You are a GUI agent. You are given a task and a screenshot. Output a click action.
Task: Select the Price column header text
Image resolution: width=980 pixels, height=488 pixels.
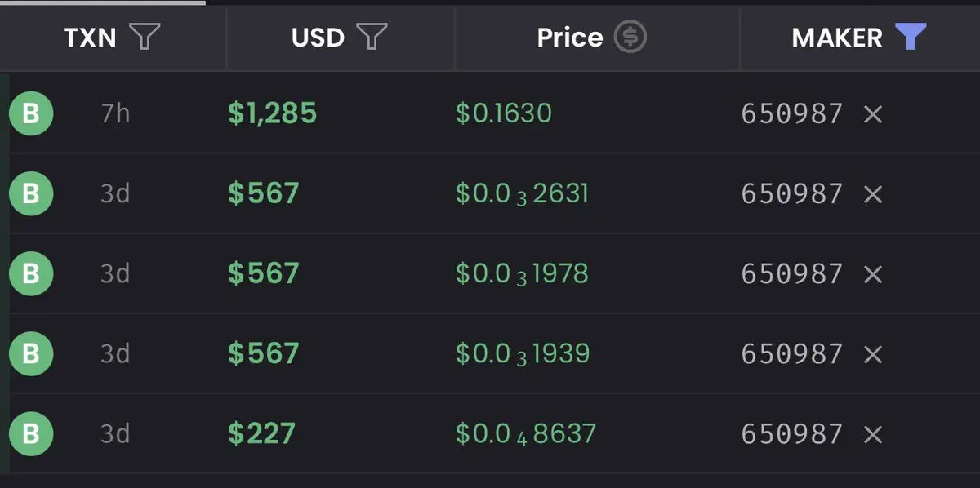click(x=570, y=38)
